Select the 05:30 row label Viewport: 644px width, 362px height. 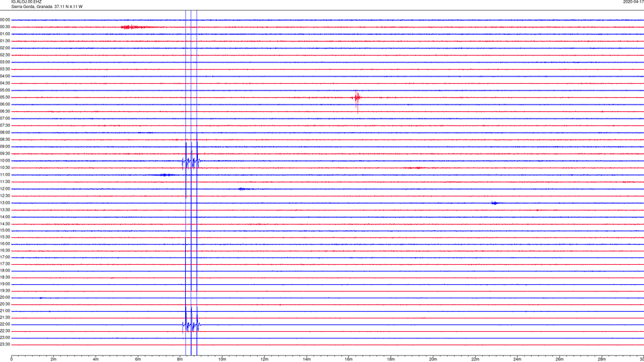tap(5, 97)
